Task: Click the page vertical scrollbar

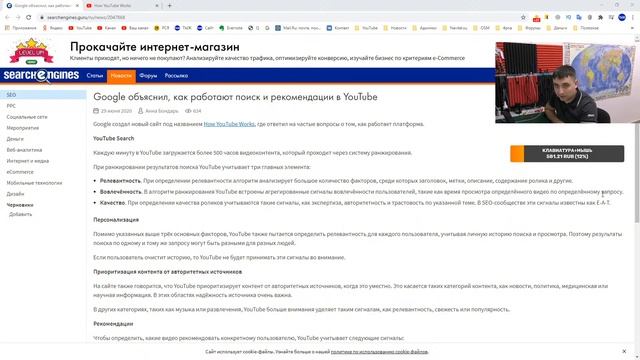Action: tap(637, 171)
